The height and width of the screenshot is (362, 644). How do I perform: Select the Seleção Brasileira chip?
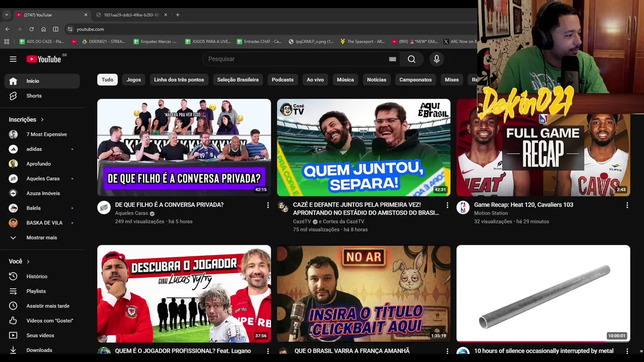(x=238, y=79)
